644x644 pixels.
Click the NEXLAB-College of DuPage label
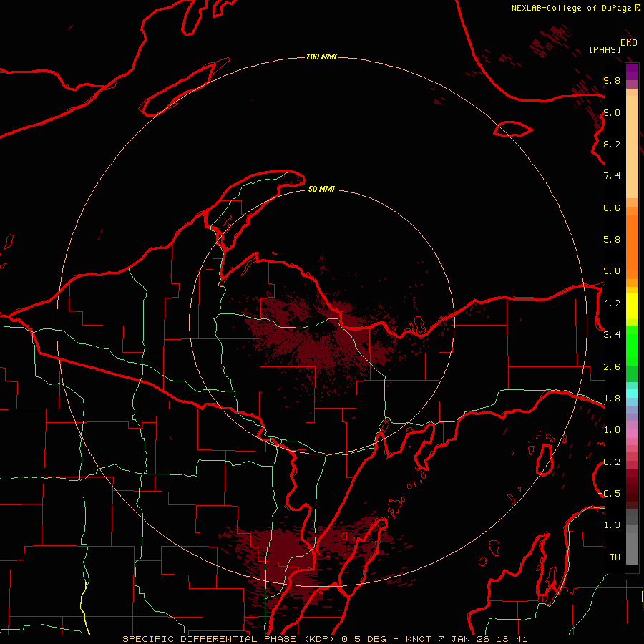(x=571, y=8)
